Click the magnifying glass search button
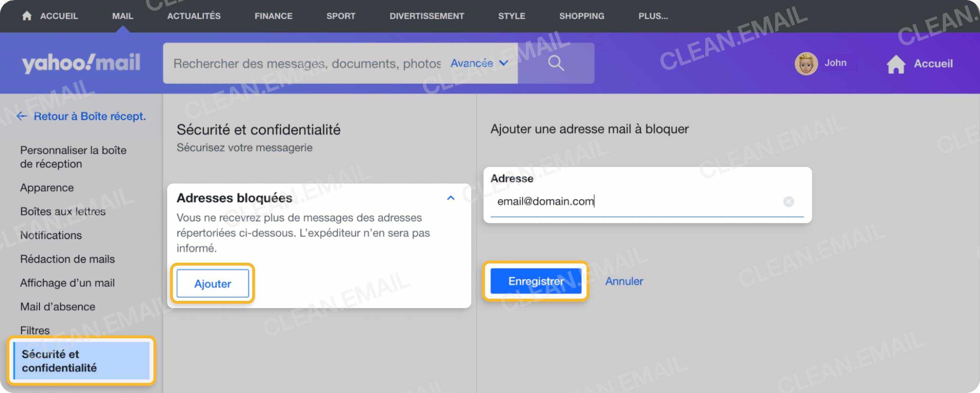 pos(556,63)
